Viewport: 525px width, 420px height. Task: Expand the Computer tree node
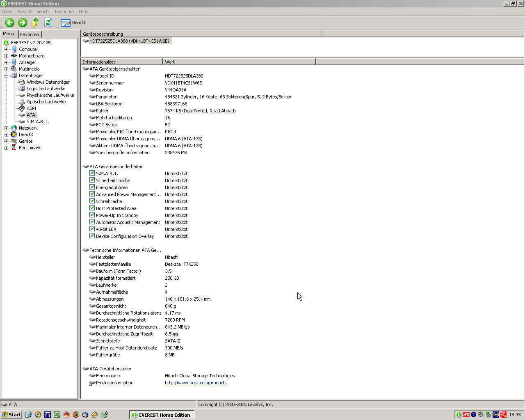[x=6, y=49]
